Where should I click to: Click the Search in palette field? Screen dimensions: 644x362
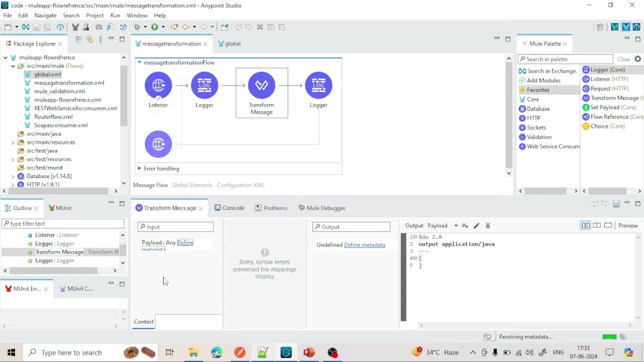566,59
